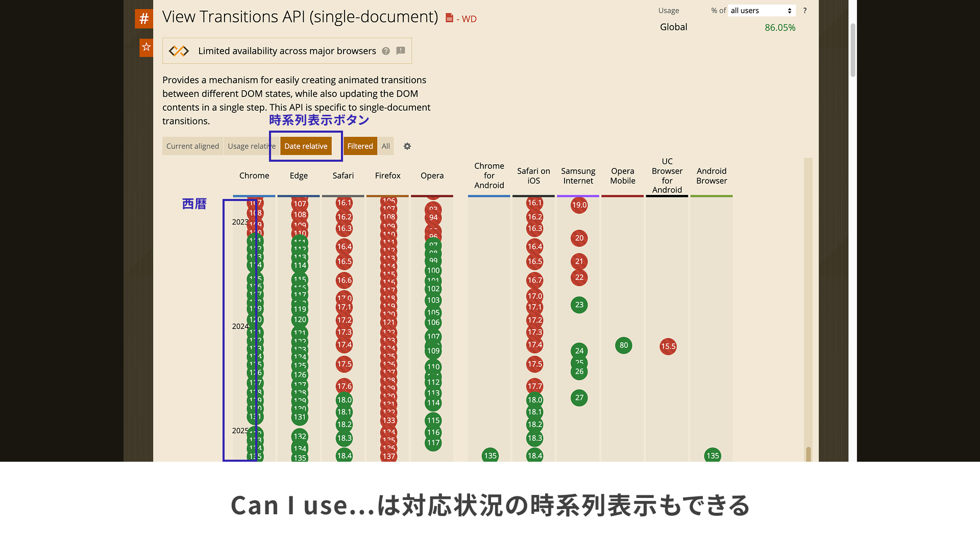980x551 pixels.
Task: Select Opera version 117 cell
Action: [x=433, y=443]
